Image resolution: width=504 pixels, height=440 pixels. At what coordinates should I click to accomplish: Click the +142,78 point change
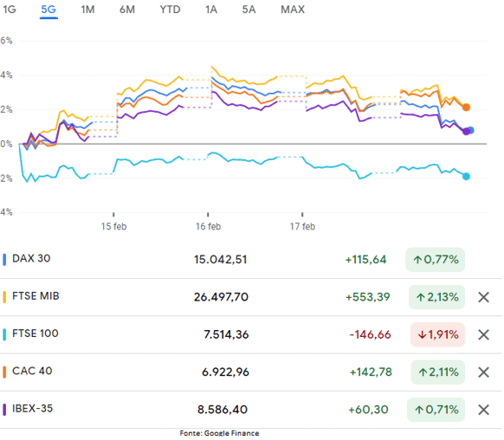[371, 372]
